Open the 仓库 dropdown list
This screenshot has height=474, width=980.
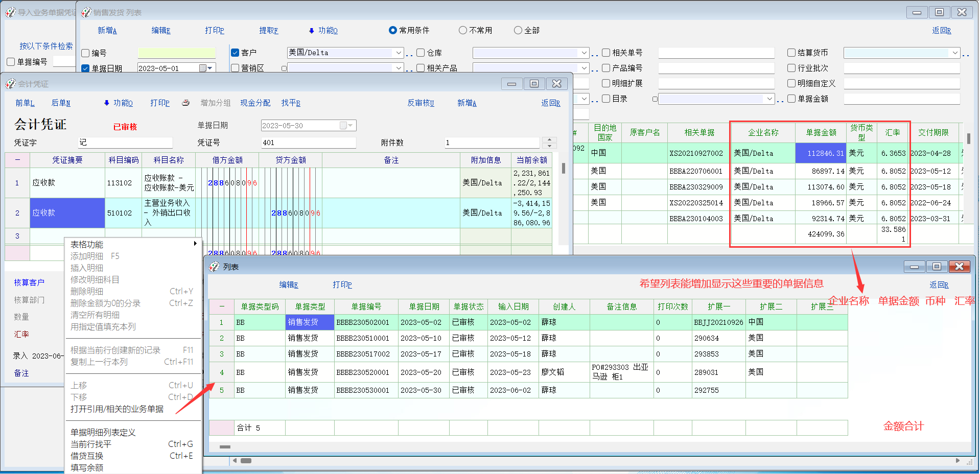tap(584, 53)
